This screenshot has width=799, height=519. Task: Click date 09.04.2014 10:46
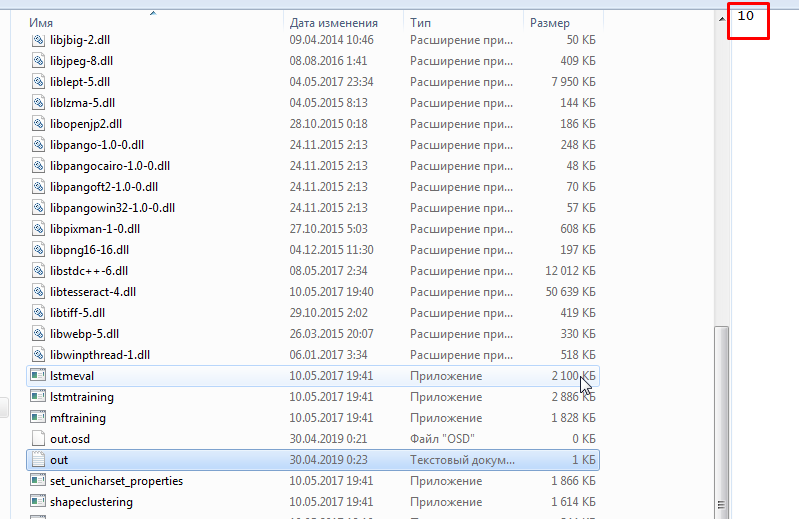[x=332, y=40]
